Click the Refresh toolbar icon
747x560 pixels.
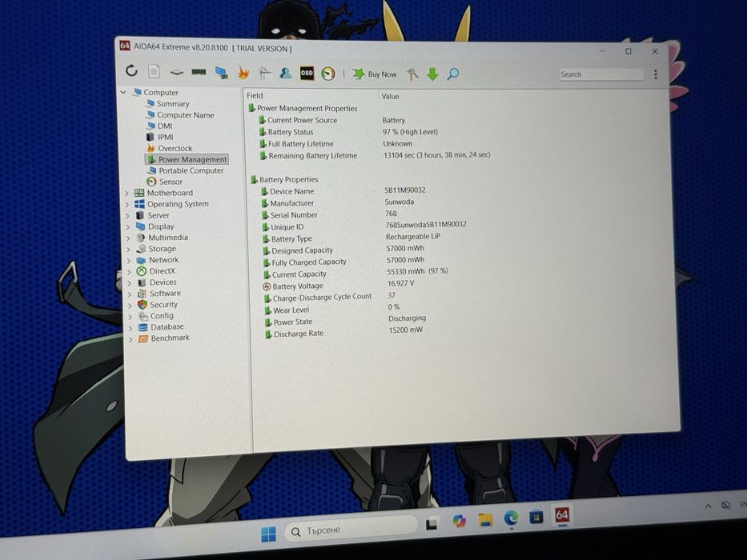(131, 71)
